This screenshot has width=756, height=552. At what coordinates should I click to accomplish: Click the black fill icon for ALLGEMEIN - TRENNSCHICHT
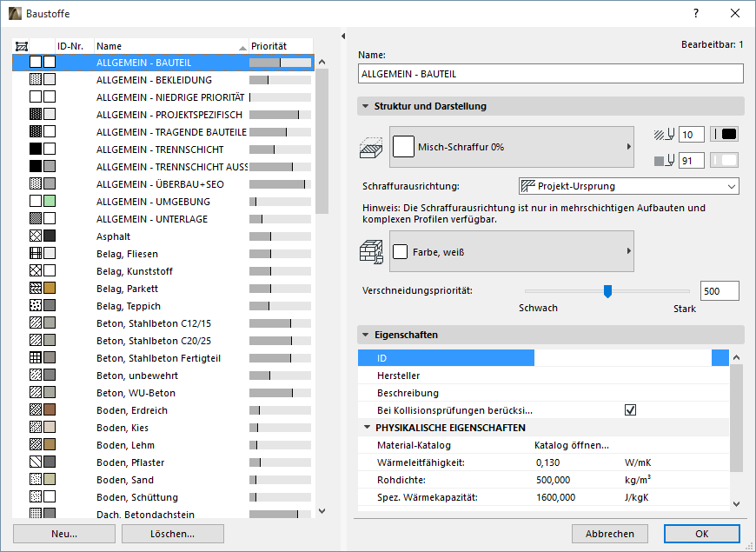click(x=36, y=150)
